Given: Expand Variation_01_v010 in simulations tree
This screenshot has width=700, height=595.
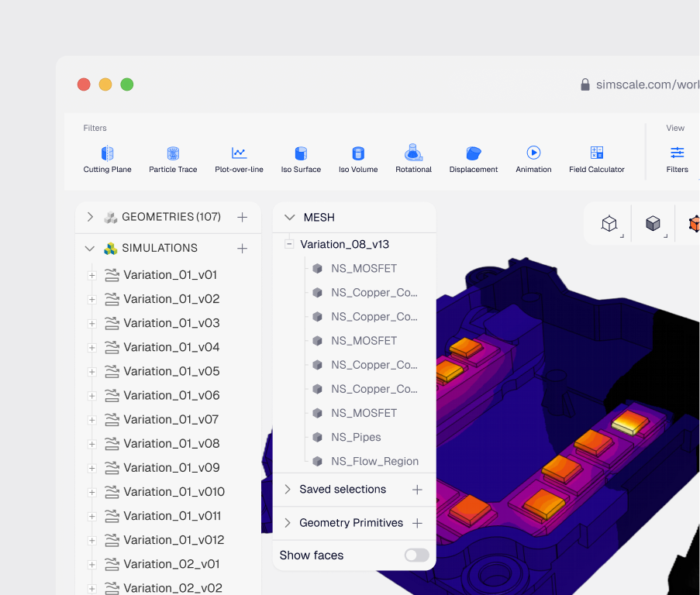Looking at the screenshot, I should coord(92,492).
